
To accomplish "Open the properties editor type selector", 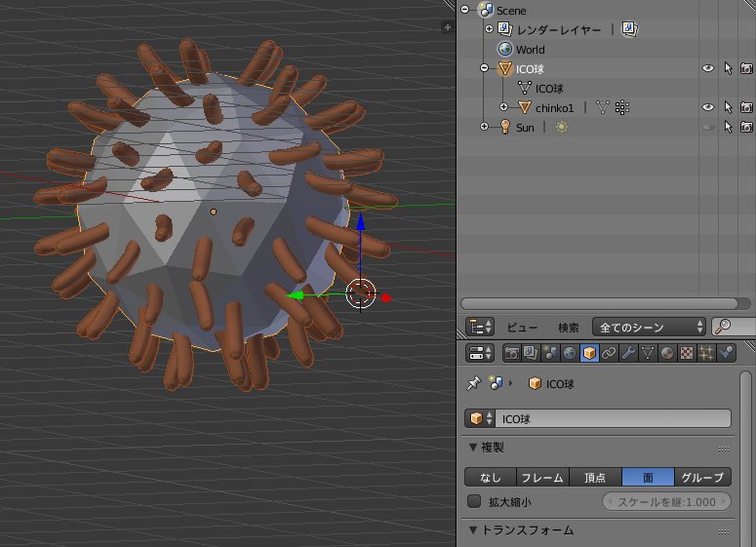I will click(480, 353).
